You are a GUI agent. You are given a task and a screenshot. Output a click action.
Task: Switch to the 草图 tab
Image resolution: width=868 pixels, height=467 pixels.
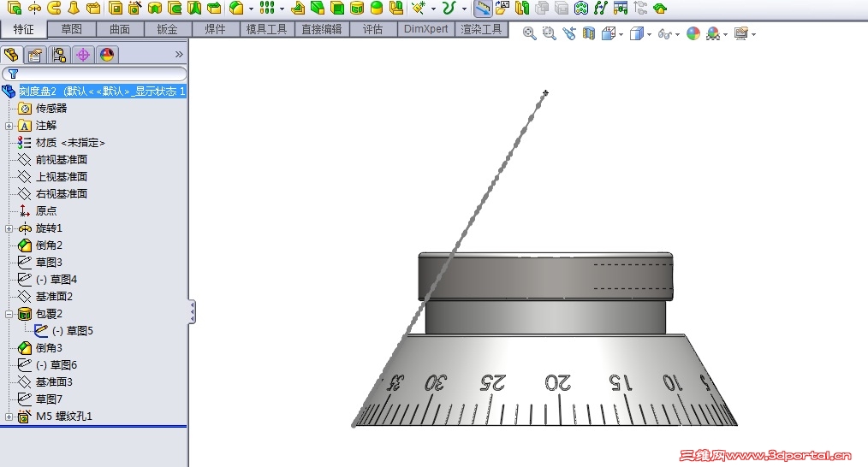pos(71,29)
